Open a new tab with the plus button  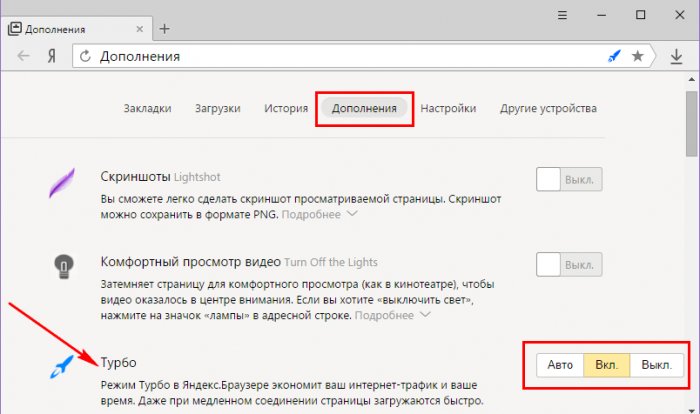[165, 29]
